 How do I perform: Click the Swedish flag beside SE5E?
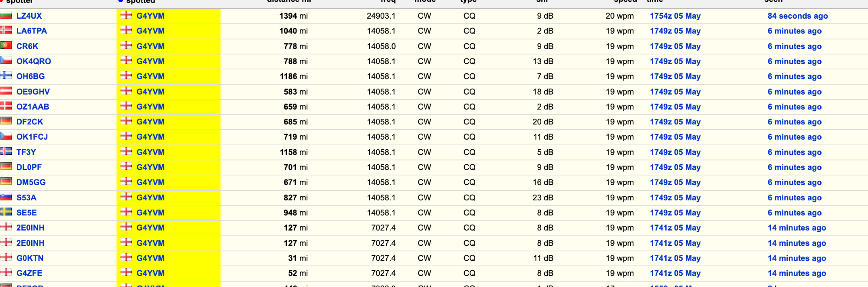(x=6, y=212)
